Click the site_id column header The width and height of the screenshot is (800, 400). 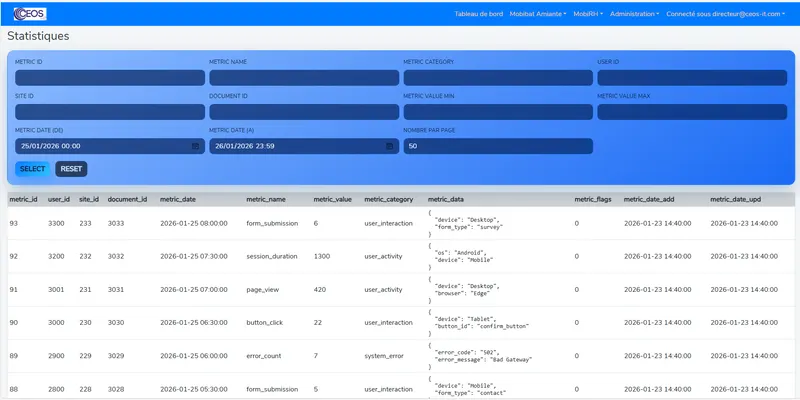click(x=89, y=199)
